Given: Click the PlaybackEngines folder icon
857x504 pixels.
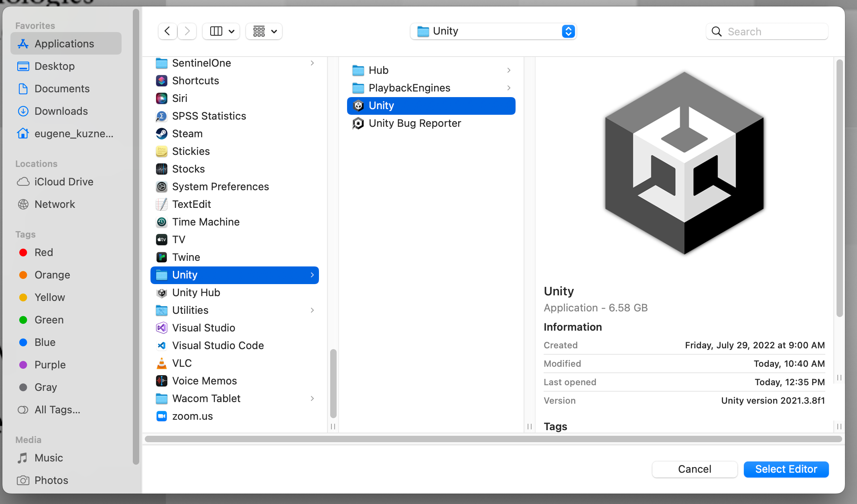Looking at the screenshot, I should (358, 88).
